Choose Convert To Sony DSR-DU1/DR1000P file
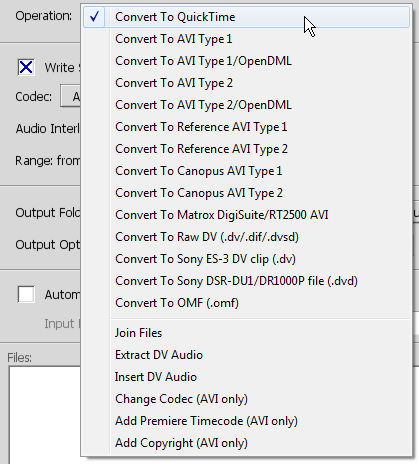 [x=246, y=281]
